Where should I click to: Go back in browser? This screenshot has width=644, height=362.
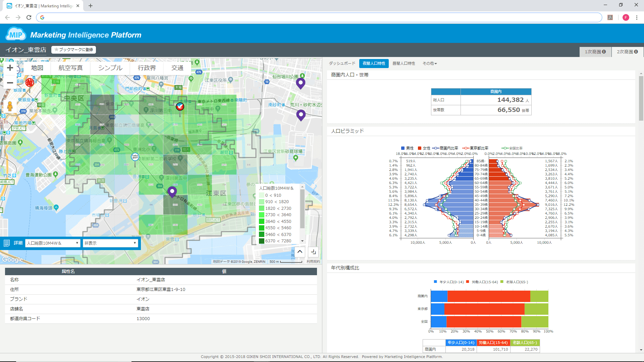pyautogui.click(x=7, y=17)
